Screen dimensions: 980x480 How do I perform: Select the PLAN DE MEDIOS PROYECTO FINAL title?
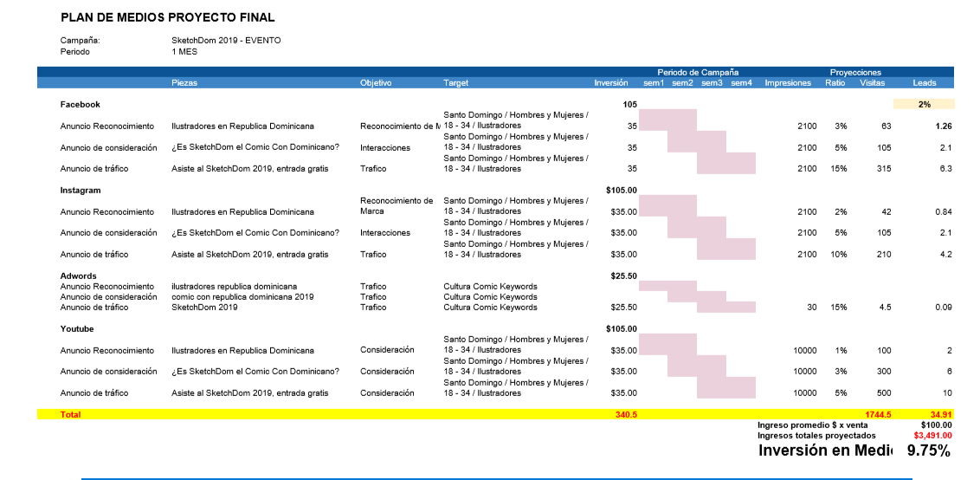click(167, 17)
